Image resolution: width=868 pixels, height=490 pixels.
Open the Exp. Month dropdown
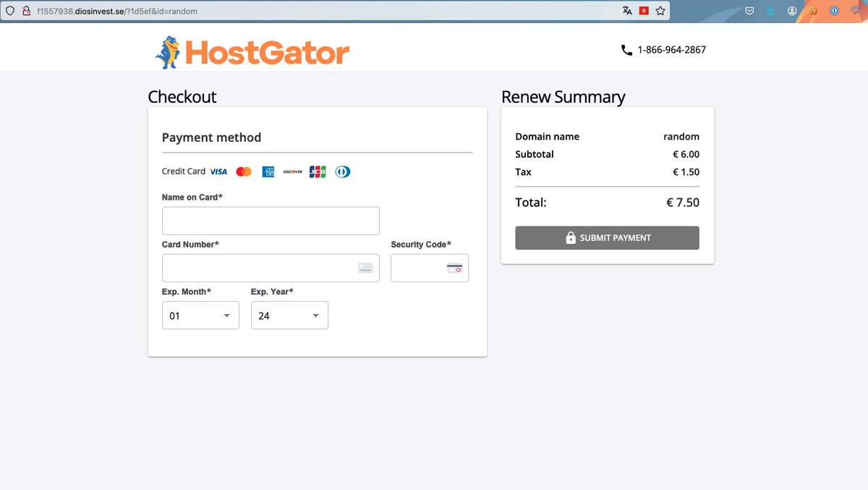200,315
